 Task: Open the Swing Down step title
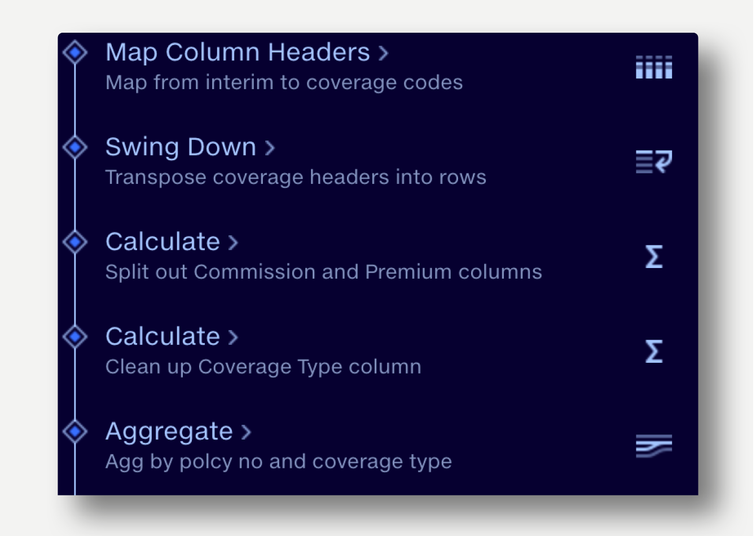181,147
